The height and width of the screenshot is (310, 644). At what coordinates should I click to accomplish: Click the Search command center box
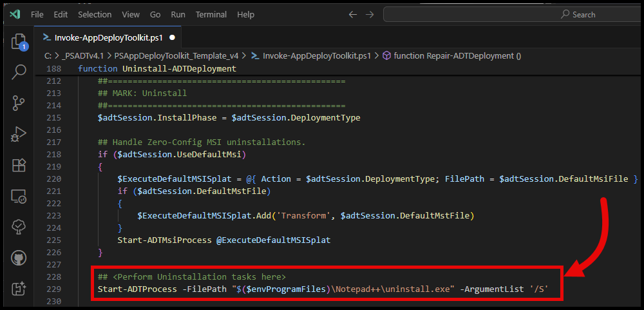pyautogui.click(x=512, y=14)
